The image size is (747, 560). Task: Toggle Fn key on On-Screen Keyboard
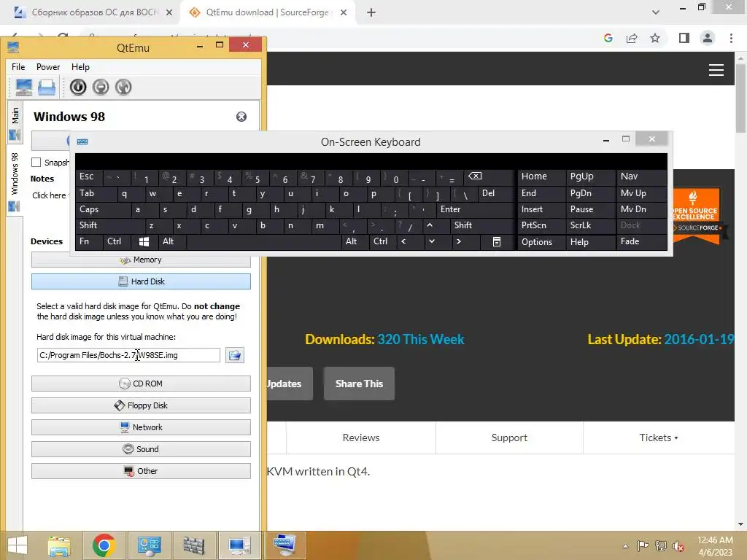(x=88, y=241)
